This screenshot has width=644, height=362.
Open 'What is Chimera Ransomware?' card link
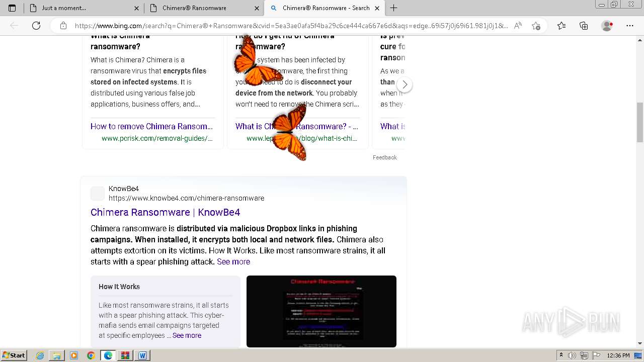coord(297,126)
